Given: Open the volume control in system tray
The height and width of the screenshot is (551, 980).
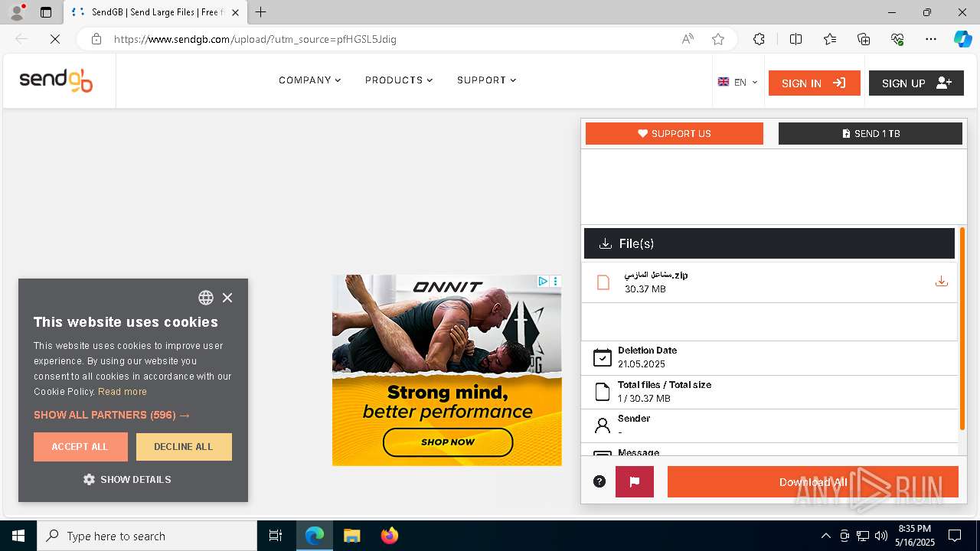Looking at the screenshot, I should [881, 536].
